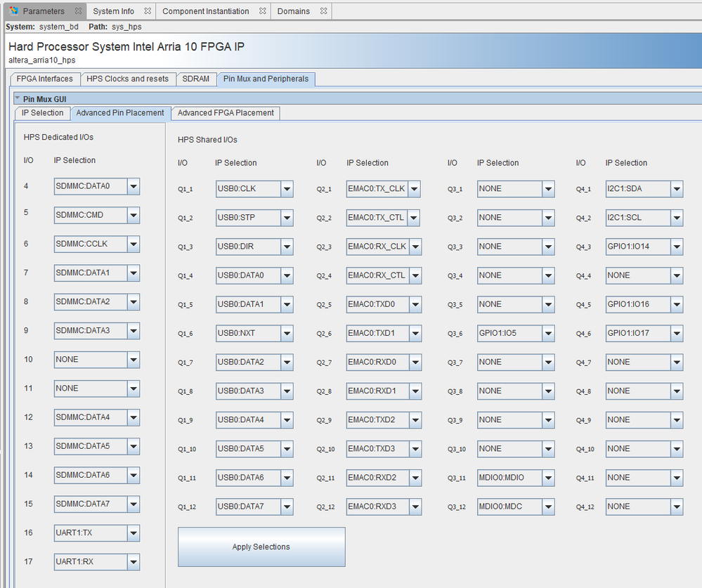Close the Domains tab
702x588 pixels.
coord(323,11)
